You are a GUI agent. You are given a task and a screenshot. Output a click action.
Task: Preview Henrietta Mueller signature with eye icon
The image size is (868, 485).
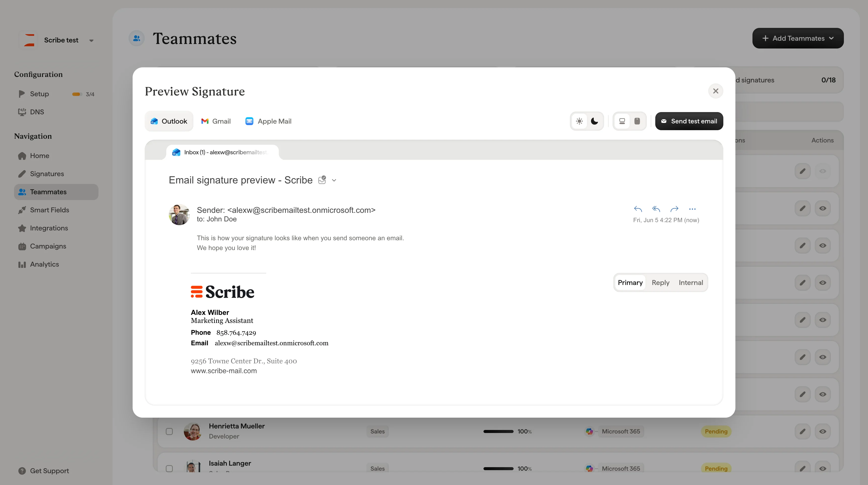823,431
